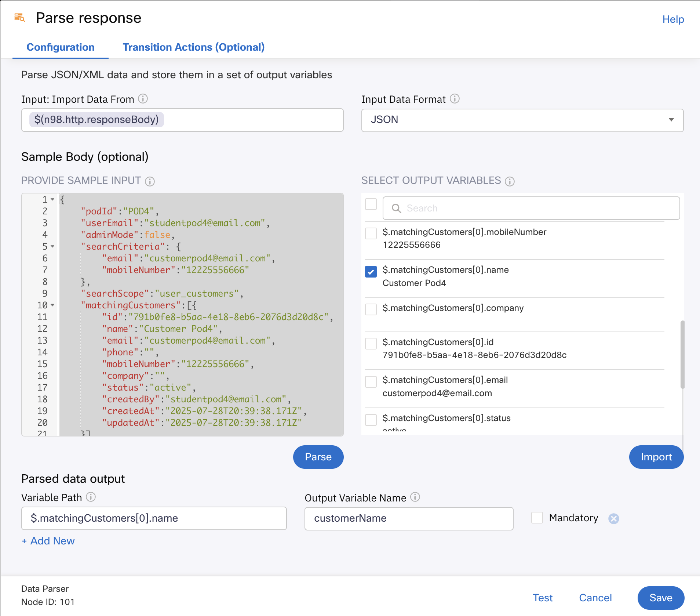Viewport: 700px width, 616px height.
Task: Click the 12225556666 value under mobileNumber variable
Action: point(412,245)
